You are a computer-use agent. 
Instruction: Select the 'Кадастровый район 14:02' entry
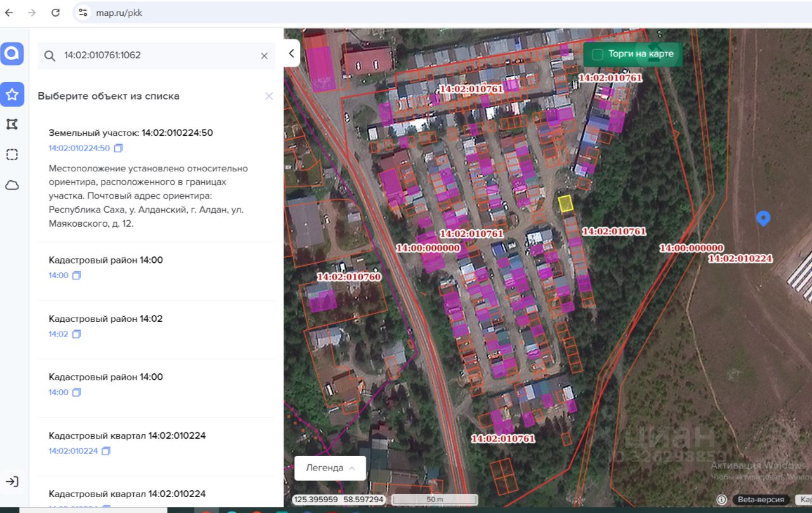(x=106, y=319)
